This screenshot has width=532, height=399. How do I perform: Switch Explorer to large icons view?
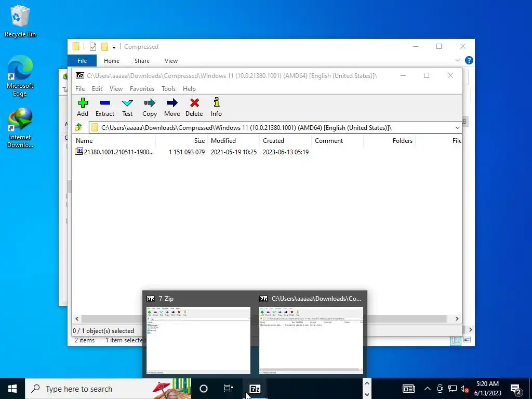click(x=467, y=340)
